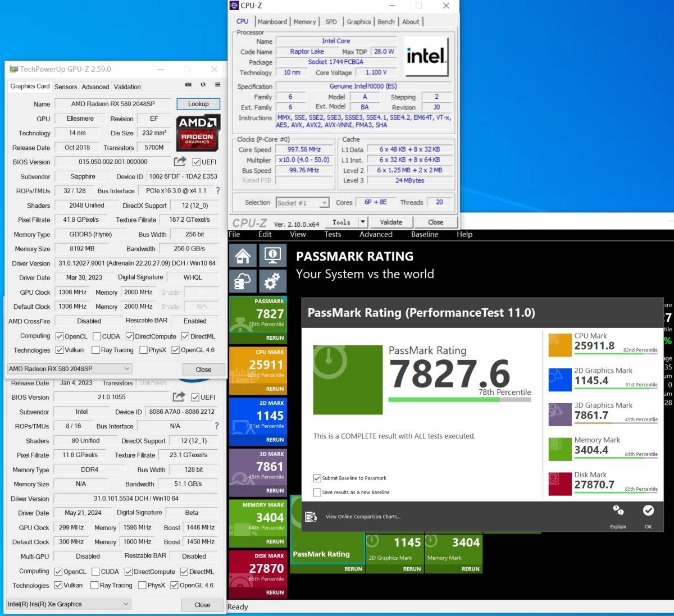Image resolution: width=674 pixels, height=616 pixels.
Task: Click the PCIe bus interface question mark icon
Action: tap(218, 191)
